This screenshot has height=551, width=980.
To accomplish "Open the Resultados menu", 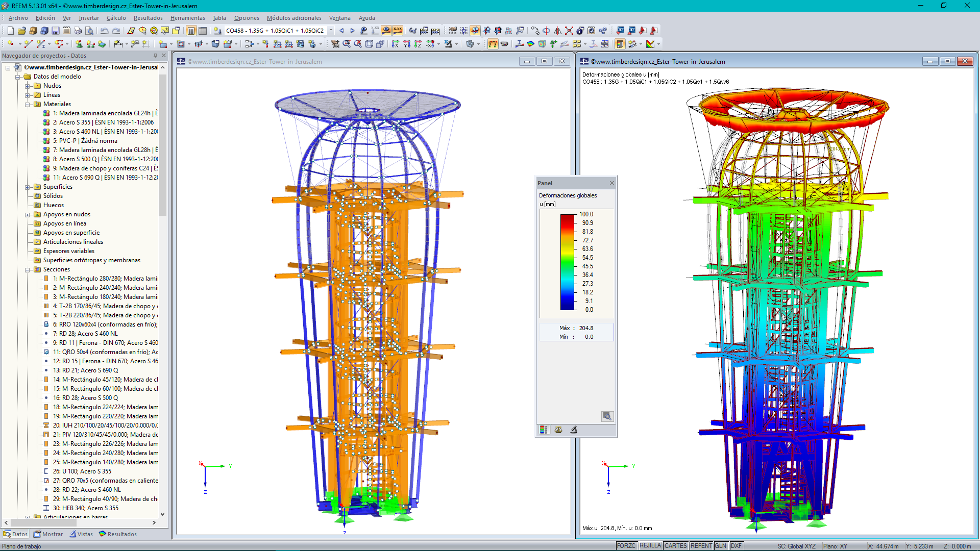I will 147,18.
